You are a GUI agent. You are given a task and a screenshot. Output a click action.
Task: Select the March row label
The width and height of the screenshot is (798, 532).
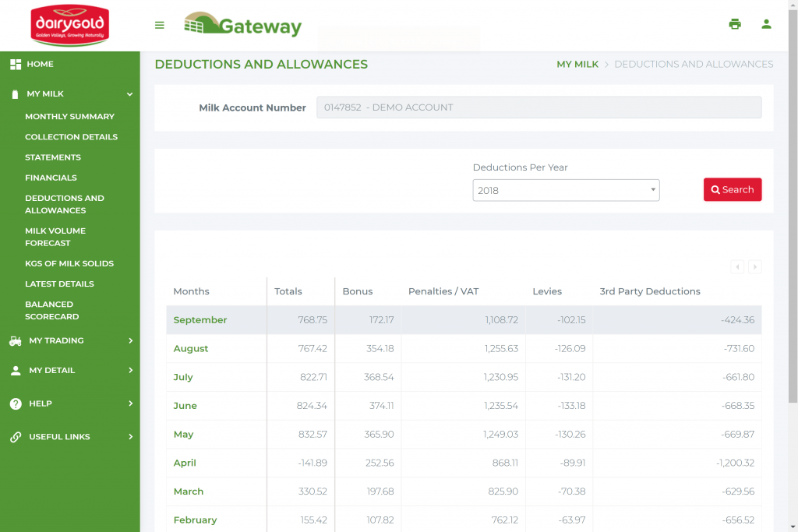pos(189,491)
